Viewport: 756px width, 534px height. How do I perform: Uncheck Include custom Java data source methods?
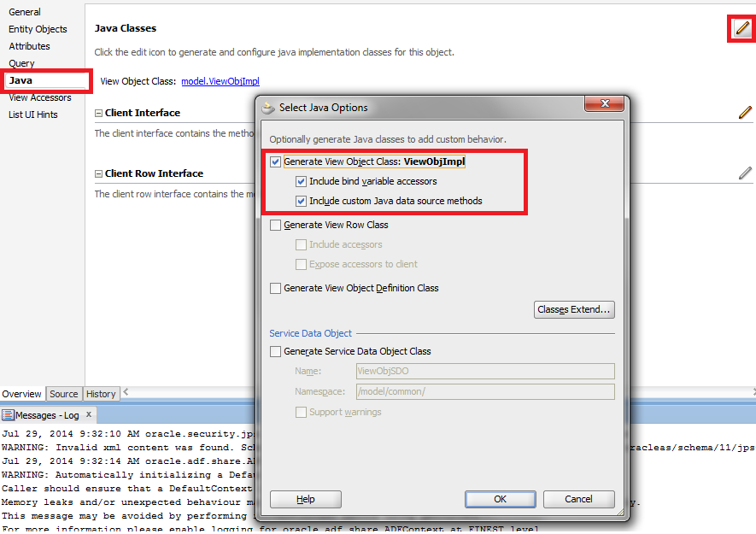[301, 201]
